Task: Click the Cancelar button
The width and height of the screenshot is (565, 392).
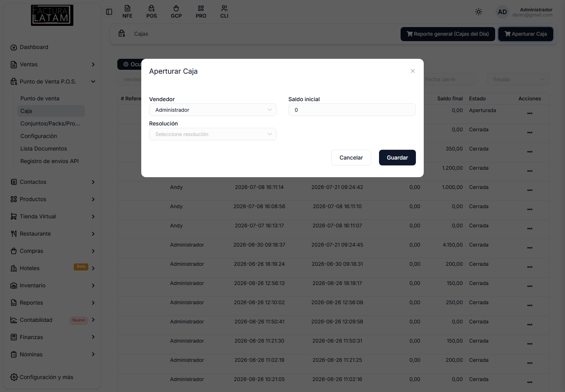Action: tap(351, 158)
